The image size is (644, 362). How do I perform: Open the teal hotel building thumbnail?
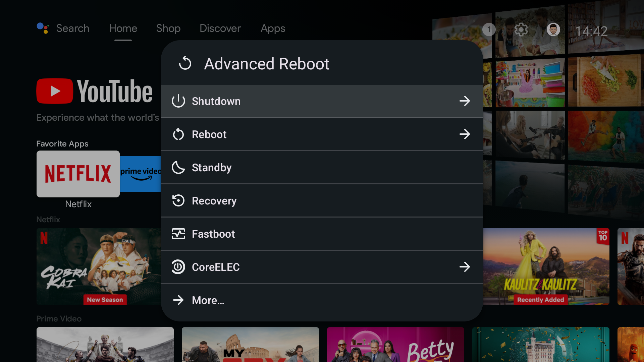[x=541, y=345]
